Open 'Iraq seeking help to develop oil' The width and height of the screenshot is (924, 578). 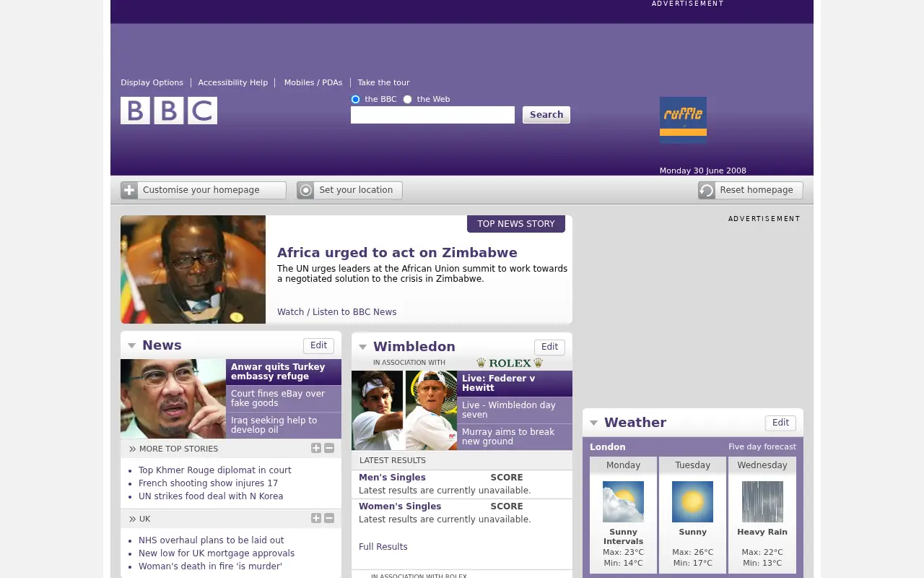274,425
